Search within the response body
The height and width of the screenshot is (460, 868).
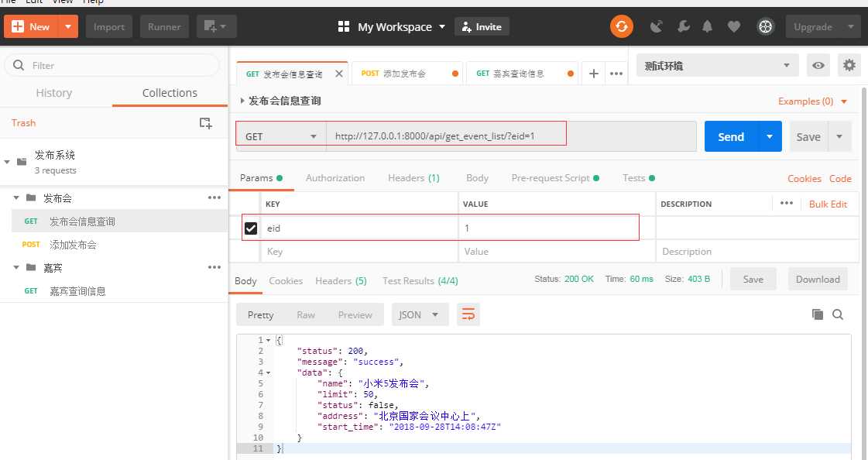(838, 314)
